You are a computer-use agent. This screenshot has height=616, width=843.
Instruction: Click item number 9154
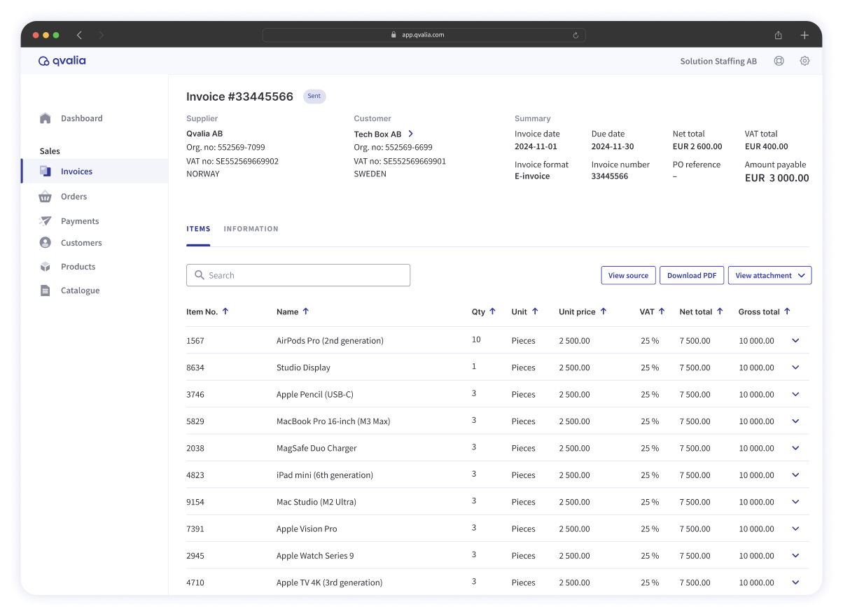[x=195, y=502]
